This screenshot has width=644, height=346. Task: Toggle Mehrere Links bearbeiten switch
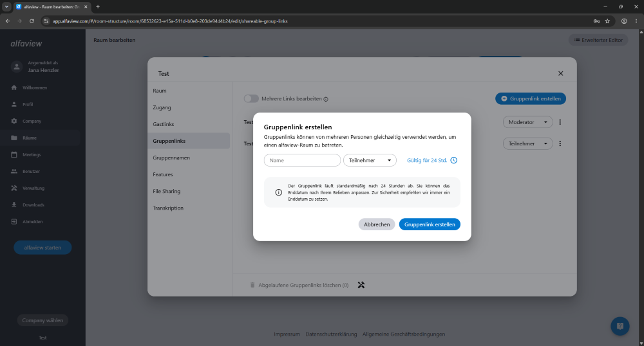(x=251, y=99)
